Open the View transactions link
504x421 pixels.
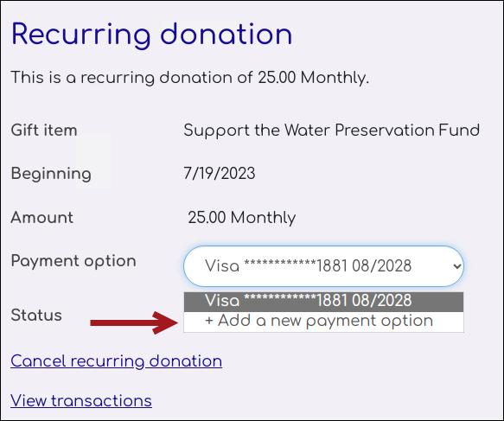(x=81, y=401)
